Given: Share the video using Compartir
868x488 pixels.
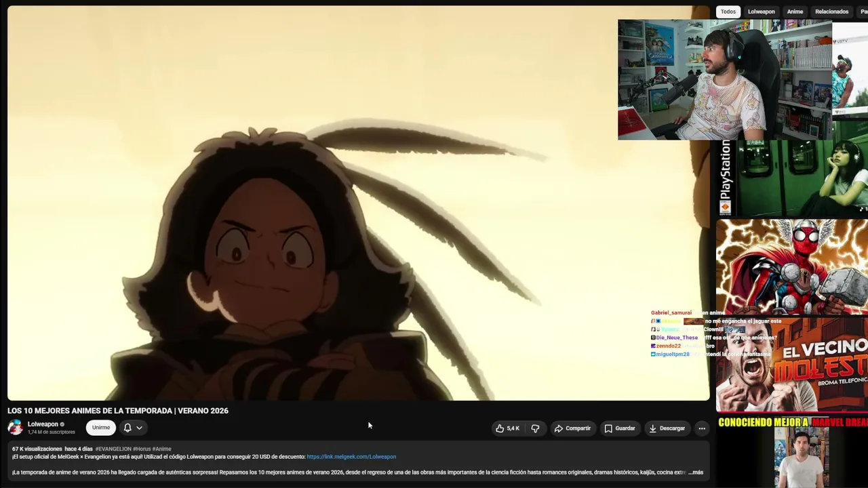Looking at the screenshot, I should [572, 428].
